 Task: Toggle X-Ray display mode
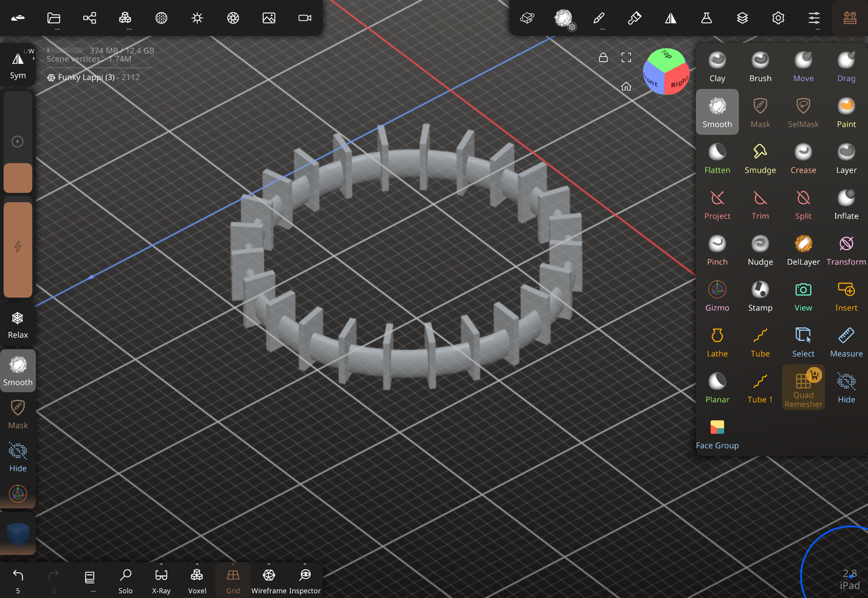(x=161, y=579)
